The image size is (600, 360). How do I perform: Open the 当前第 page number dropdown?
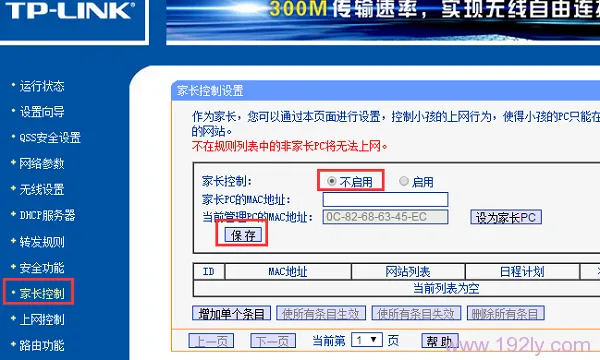pos(367,340)
